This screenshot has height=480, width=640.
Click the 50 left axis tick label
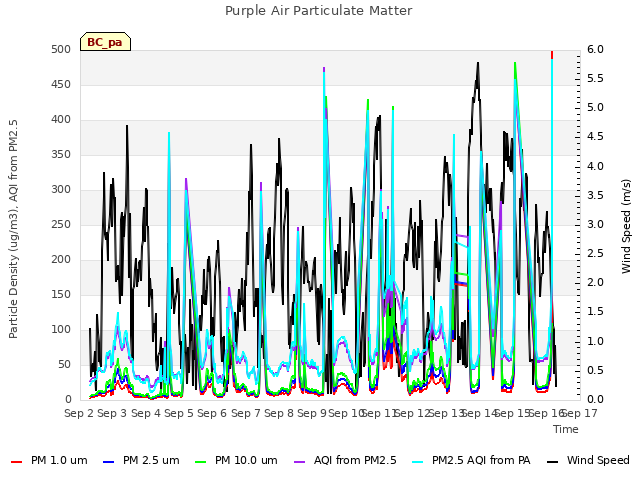point(64,364)
